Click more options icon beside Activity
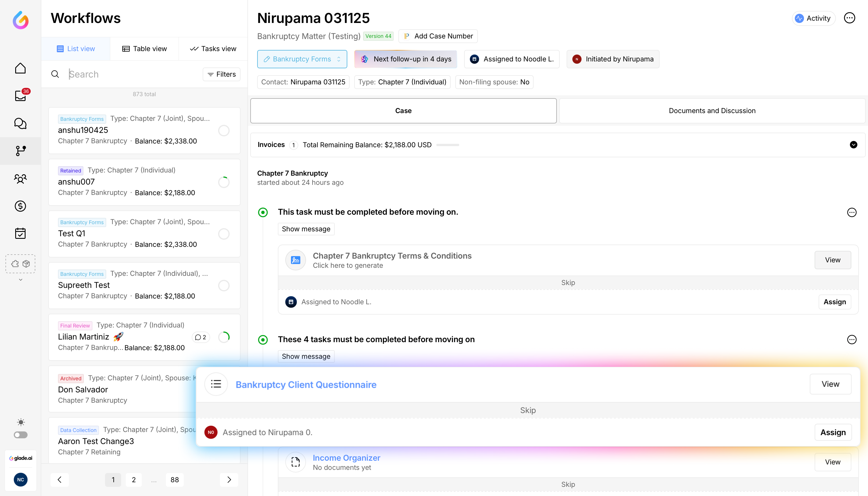Viewport: 868px width, 496px height. point(849,18)
